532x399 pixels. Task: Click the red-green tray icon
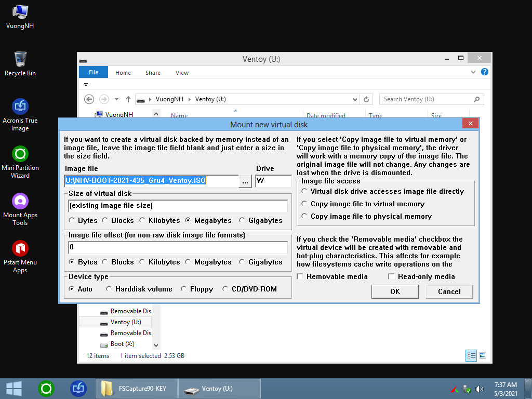tap(455, 389)
